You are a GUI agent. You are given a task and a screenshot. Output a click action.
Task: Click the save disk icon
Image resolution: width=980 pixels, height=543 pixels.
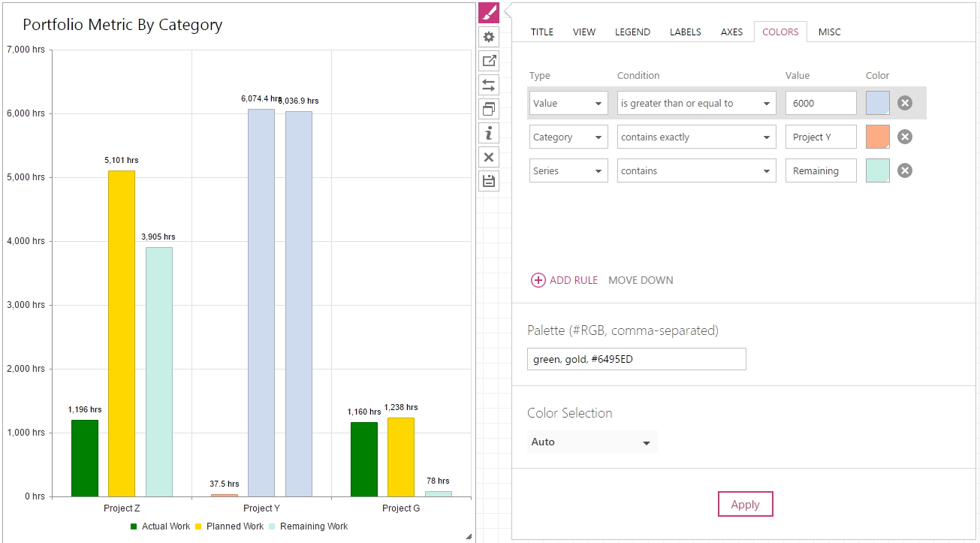pyautogui.click(x=489, y=181)
